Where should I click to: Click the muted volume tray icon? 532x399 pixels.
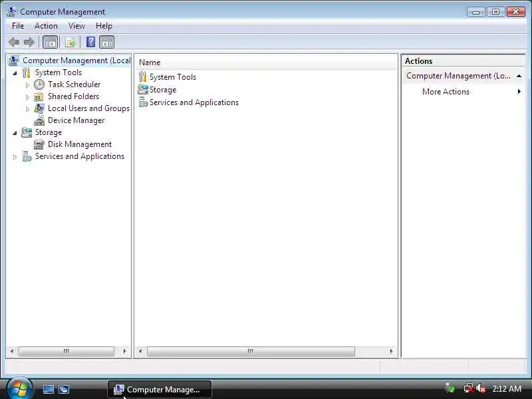tap(481, 388)
